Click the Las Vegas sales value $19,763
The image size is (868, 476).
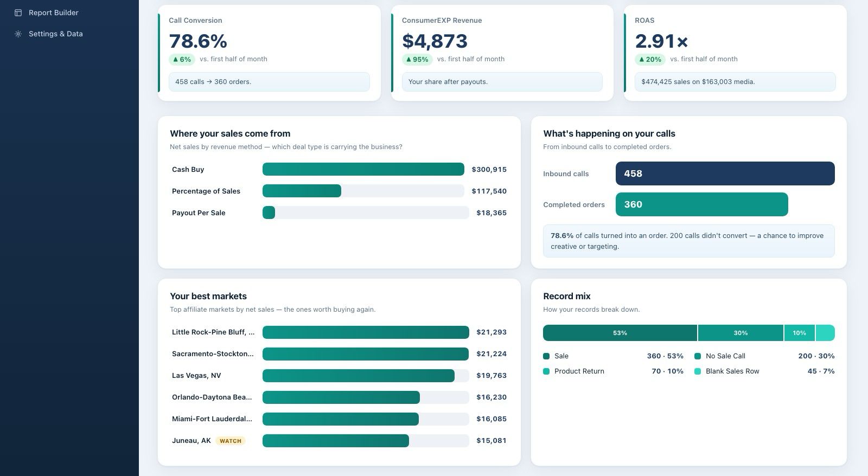[x=492, y=375]
